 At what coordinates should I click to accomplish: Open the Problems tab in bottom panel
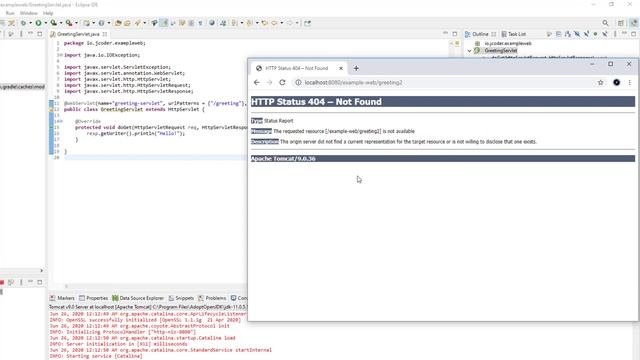point(212,298)
